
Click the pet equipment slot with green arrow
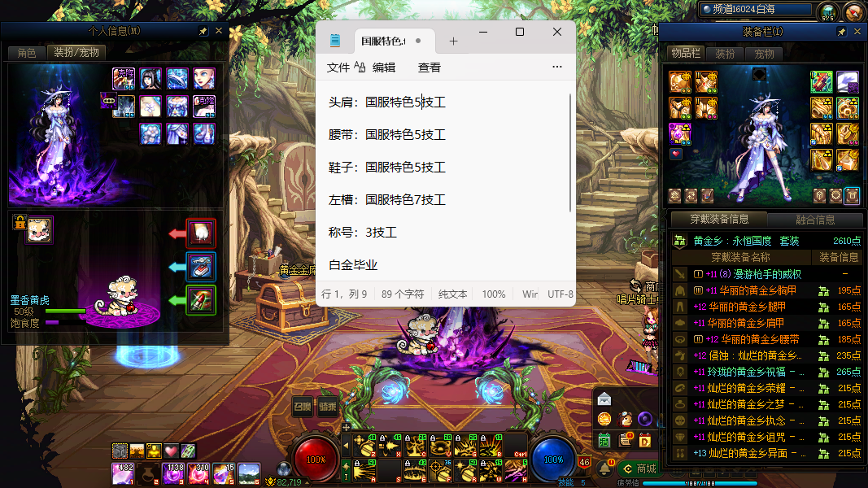200,299
